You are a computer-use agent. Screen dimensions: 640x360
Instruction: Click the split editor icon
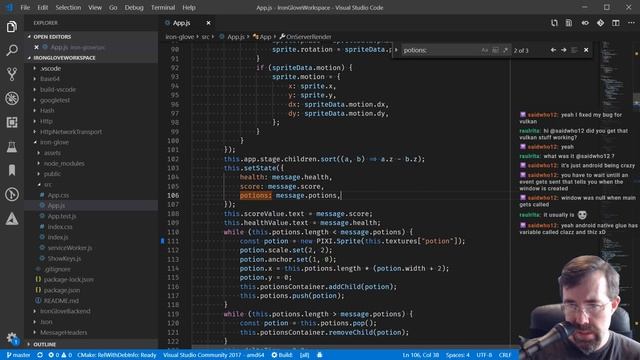[x=616, y=23]
